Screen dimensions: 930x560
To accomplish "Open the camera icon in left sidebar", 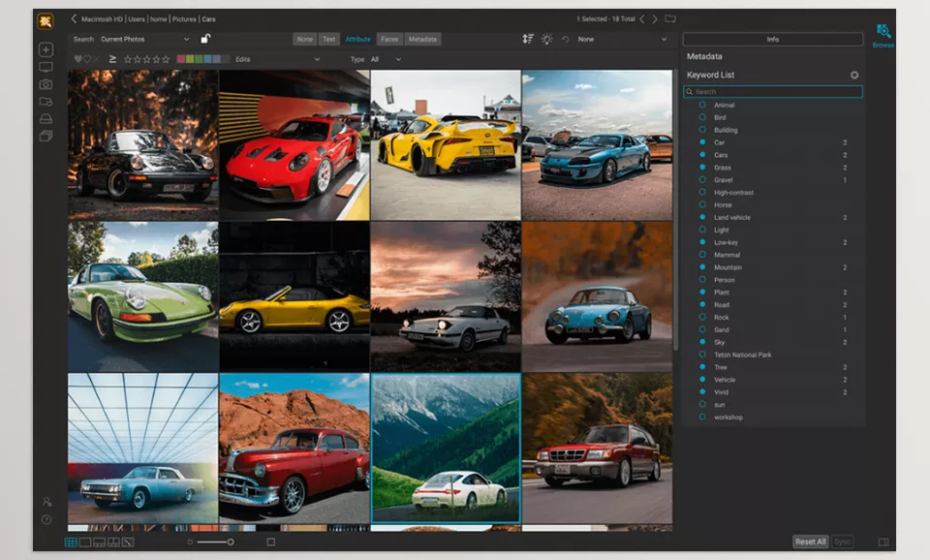I will (x=46, y=84).
